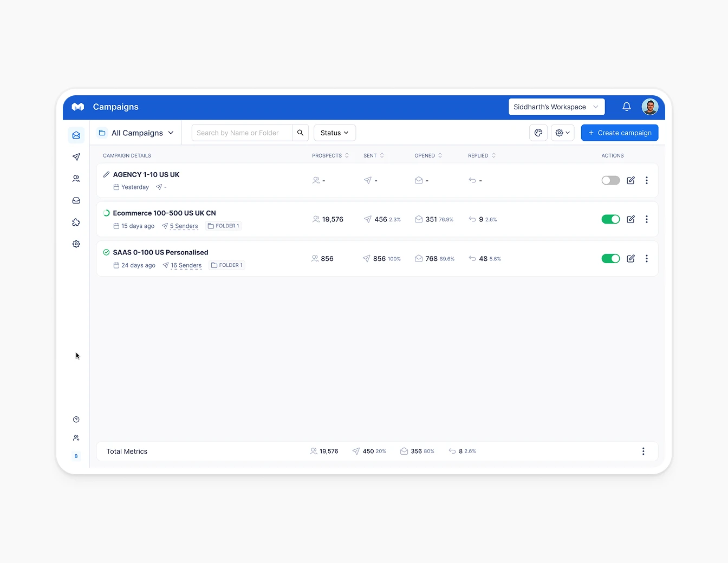
Task: Open the invite teammate icon above badge 8
Action: click(76, 437)
